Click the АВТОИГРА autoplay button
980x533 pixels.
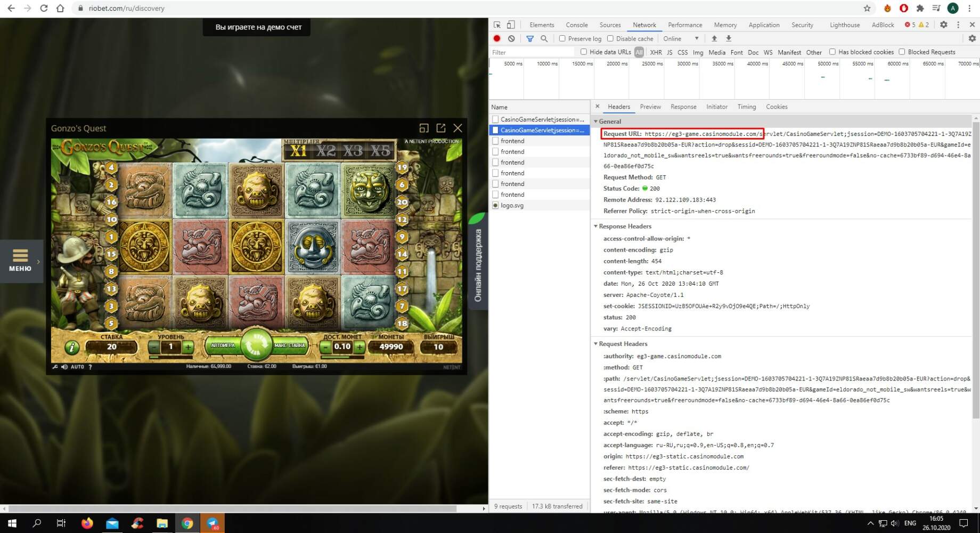223,345
